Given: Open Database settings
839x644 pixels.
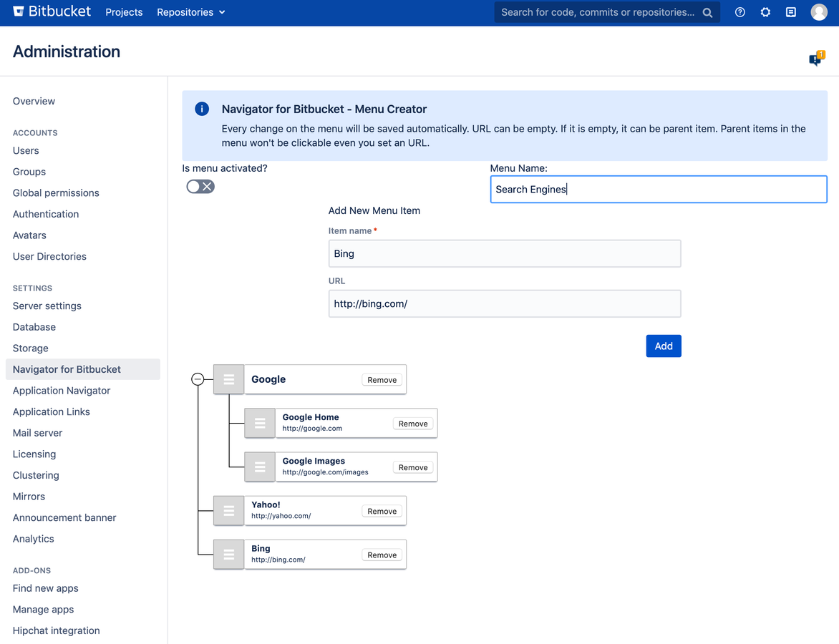Looking at the screenshot, I should 34,327.
